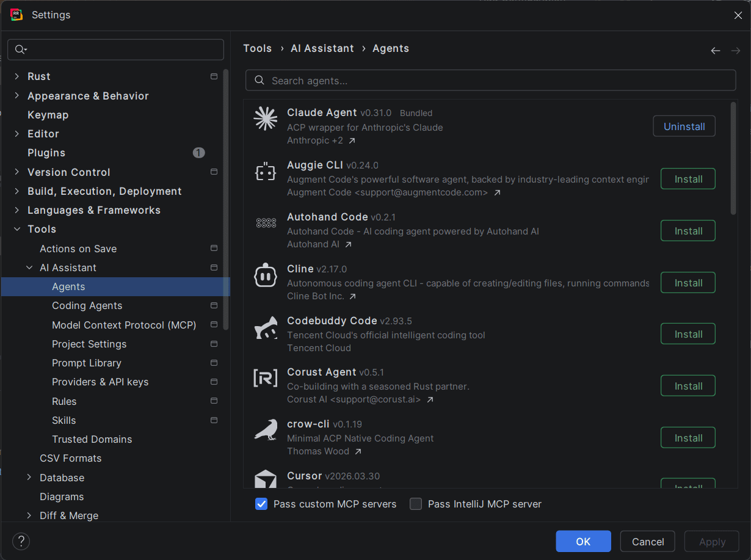The height and width of the screenshot is (560, 751).
Task: Go back using the back arrow
Action: click(716, 51)
